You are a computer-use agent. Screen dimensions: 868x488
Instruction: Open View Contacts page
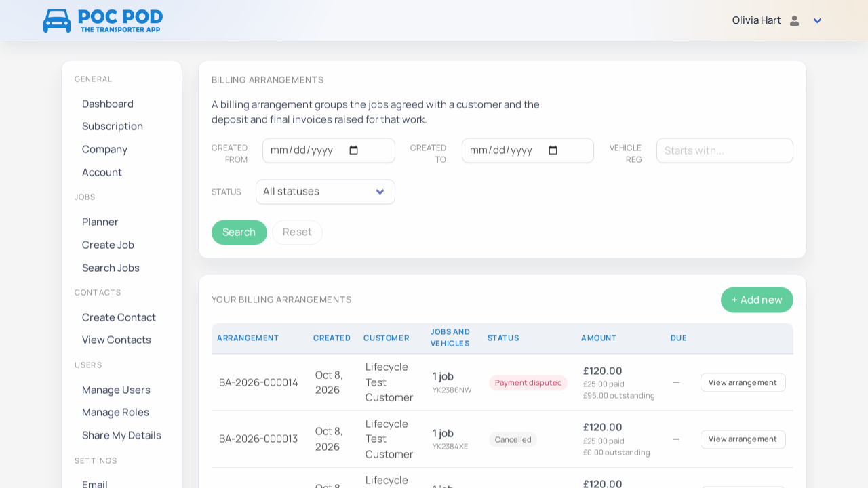tap(117, 340)
